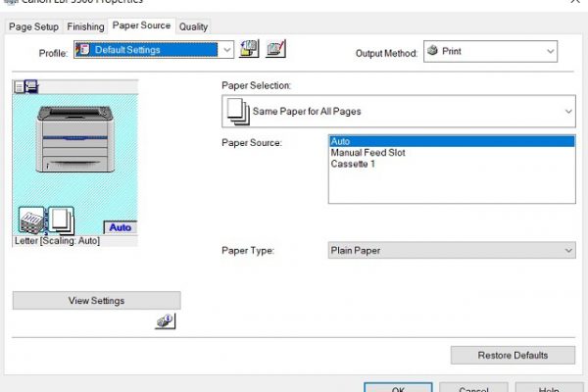Choose Cassette 1 in Paper Source list
Image resolution: width=588 pixels, height=392 pixels.
(353, 164)
